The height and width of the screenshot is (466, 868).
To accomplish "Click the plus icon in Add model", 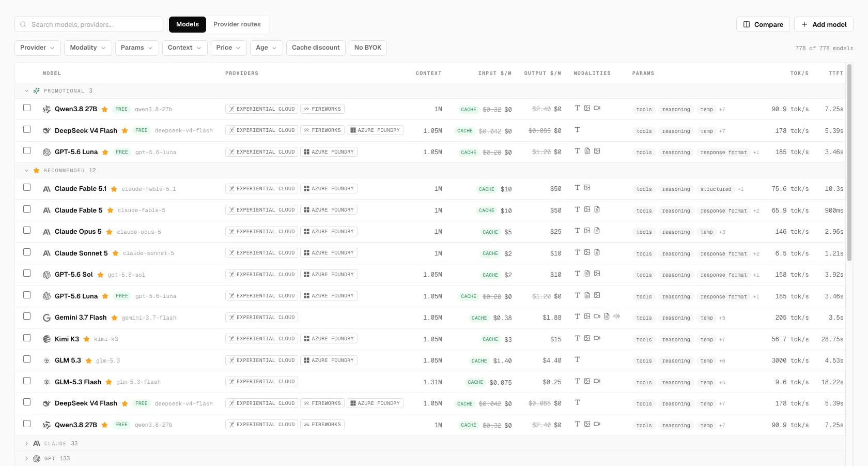I will (804, 24).
